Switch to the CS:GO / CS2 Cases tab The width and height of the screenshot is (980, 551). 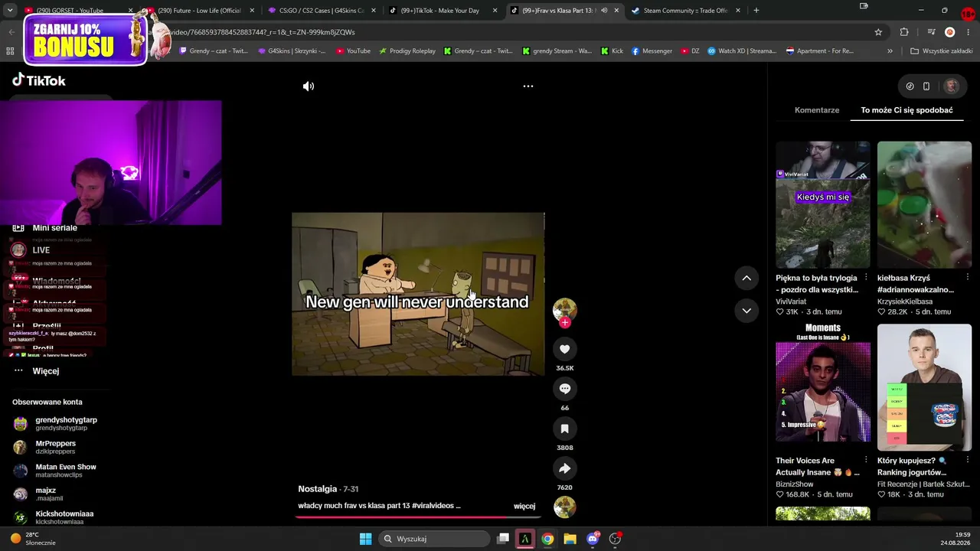click(322, 11)
